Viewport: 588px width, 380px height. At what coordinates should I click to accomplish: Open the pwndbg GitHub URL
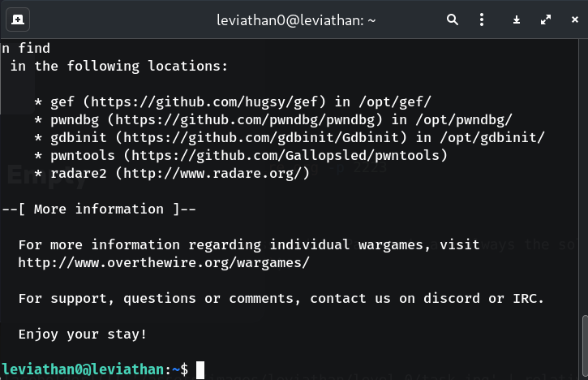point(244,119)
